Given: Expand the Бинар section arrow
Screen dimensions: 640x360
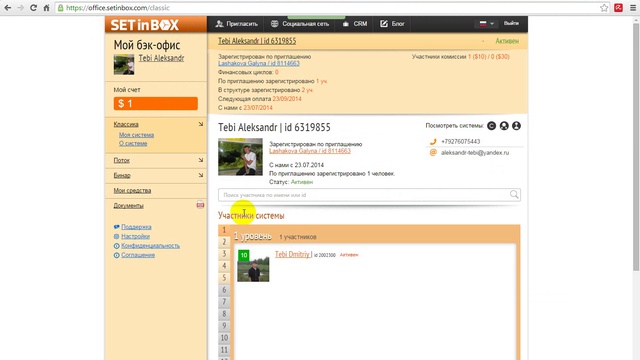Looking at the screenshot, I should (x=200, y=175).
